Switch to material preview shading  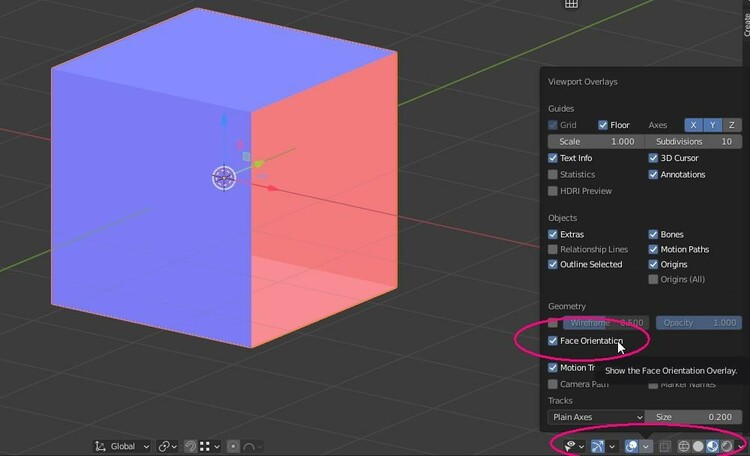712,446
